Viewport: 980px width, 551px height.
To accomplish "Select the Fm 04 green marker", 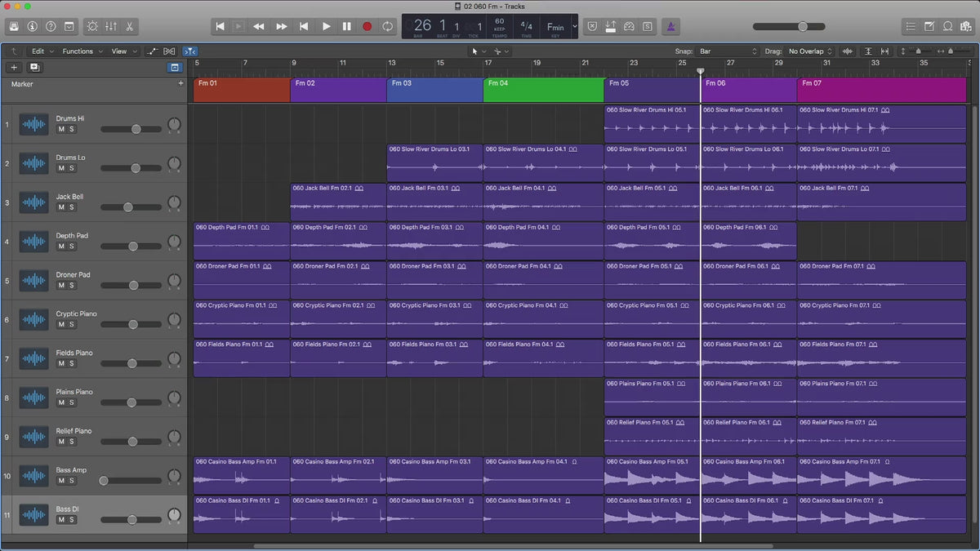I will 542,90.
